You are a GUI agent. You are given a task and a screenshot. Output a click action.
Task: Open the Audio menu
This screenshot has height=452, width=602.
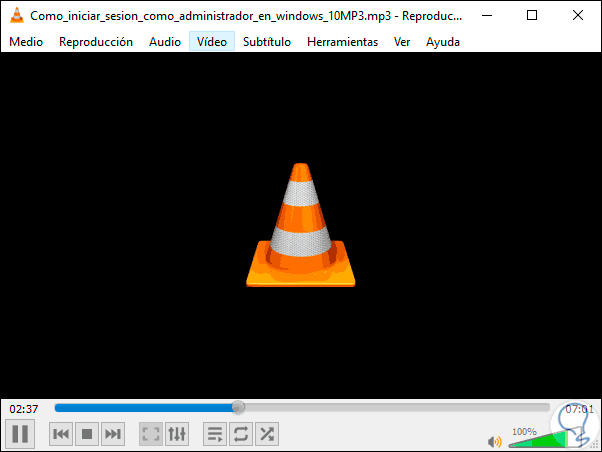click(165, 41)
